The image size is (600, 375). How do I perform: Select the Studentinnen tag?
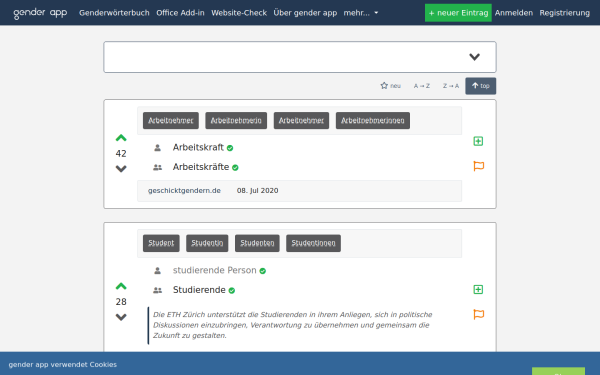point(313,243)
